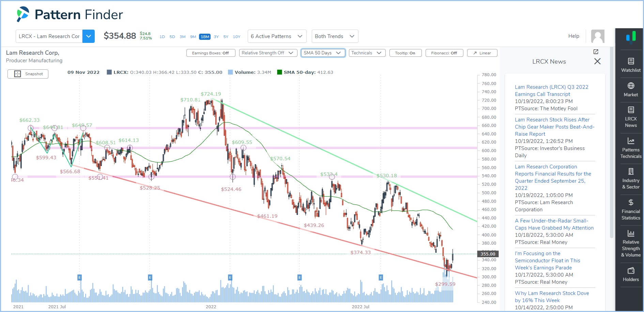Open Holders sidebar item
The width and height of the screenshot is (644, 312).
(631, 275)
